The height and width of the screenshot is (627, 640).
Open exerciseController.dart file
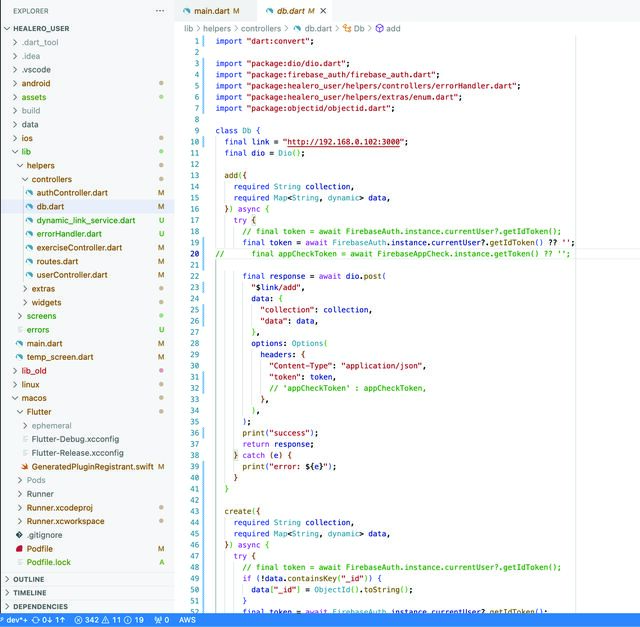coord(79,248)
